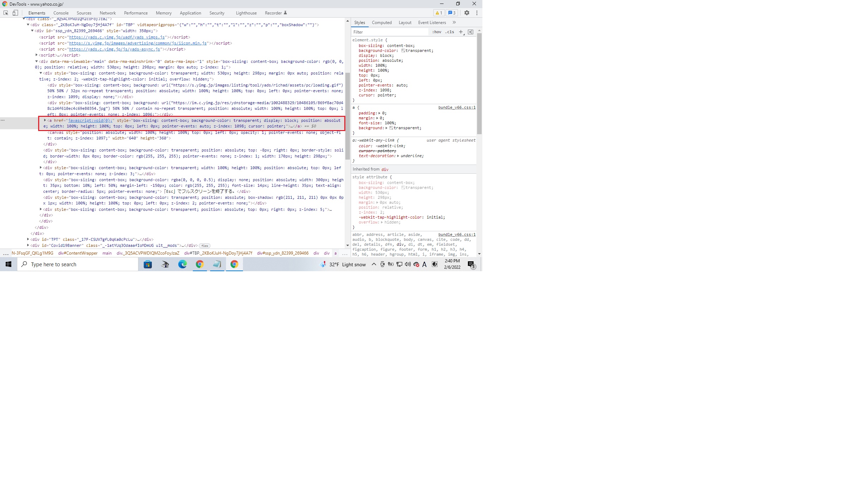
Task: Toggle the device toolbar icon
Action: click(15, 13)
